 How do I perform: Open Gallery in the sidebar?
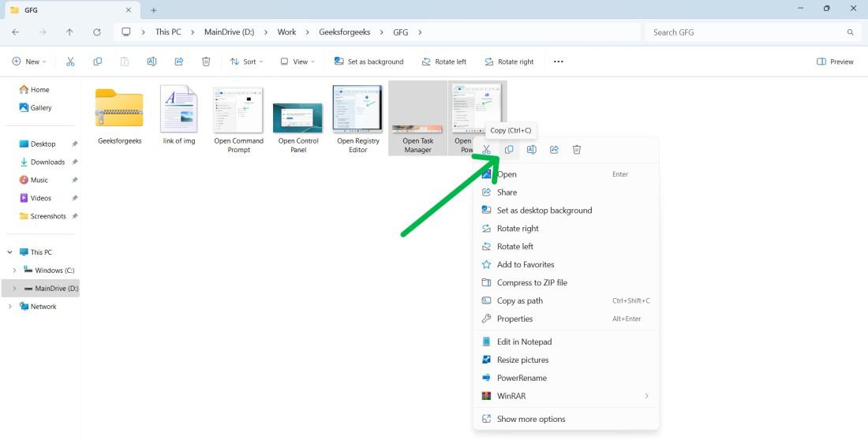[36, 108]
